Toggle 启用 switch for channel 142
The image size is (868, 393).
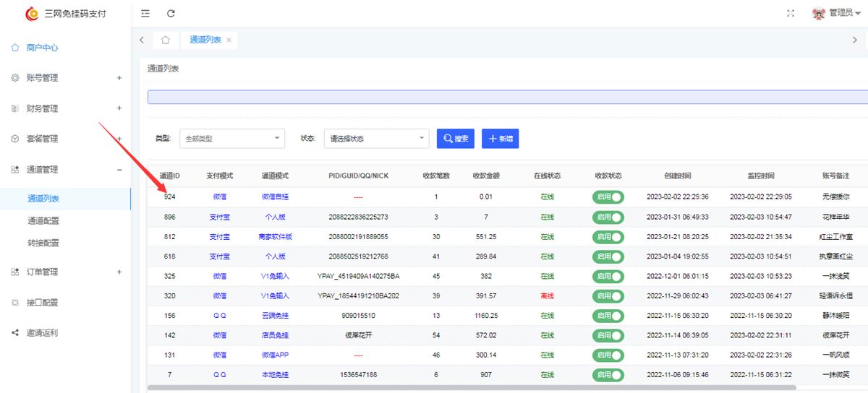[x=608, y=336]
